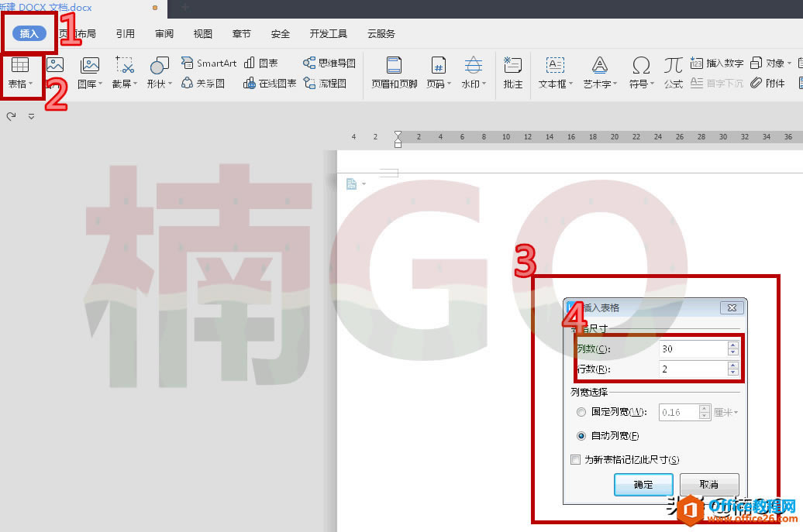Increase 列数 with up spinner
The height and width of the screenshot is (532, 803).
coord(732,345)
